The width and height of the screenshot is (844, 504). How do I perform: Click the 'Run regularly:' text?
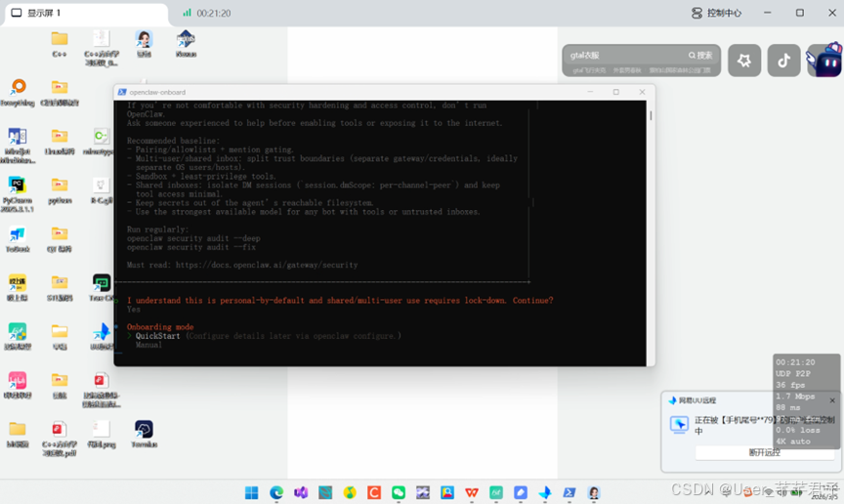(x=157, y=230)
